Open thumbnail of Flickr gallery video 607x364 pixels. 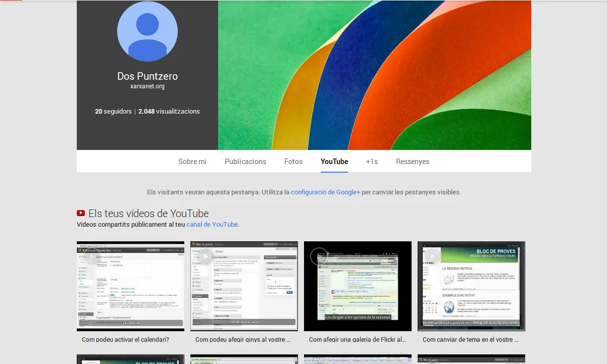tap(358, 286)
